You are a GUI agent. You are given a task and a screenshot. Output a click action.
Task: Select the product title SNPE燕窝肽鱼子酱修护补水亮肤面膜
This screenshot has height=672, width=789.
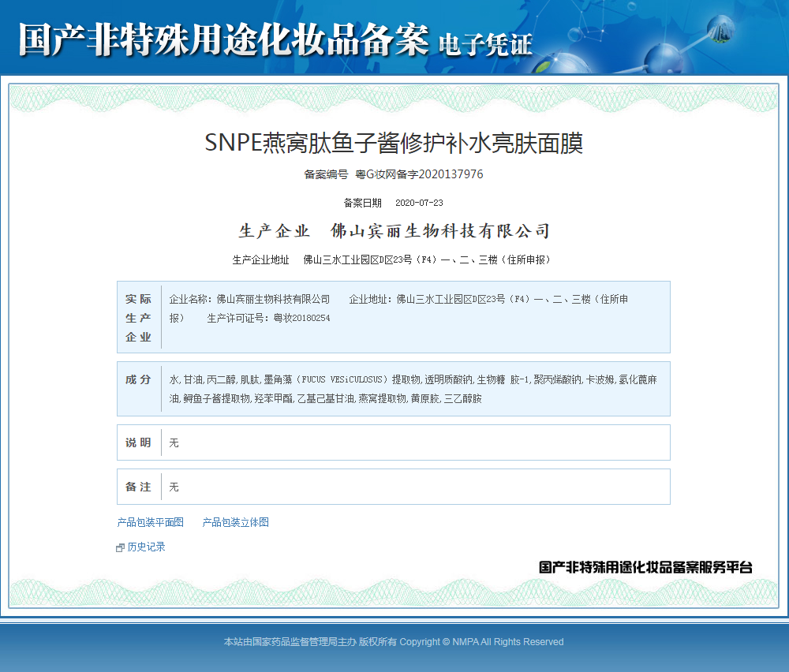click(394, 143)
